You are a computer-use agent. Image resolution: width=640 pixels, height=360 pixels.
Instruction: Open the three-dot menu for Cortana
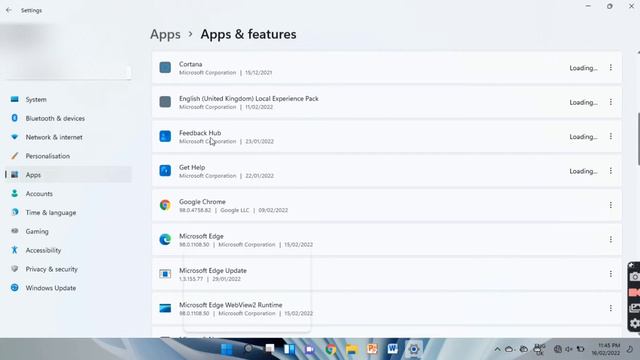click(611, 67)
